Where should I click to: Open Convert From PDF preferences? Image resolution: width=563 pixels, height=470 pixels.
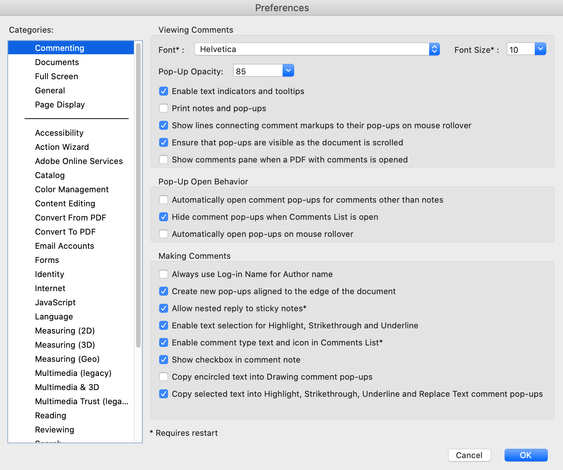tap(70, 218)
